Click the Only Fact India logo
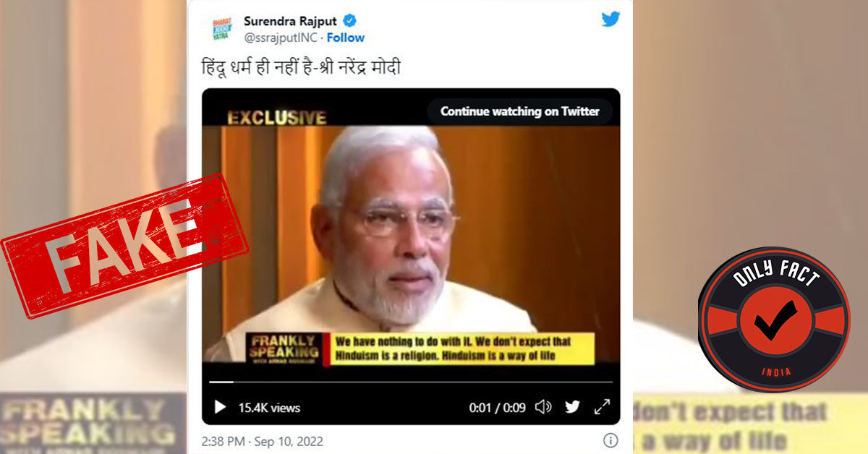Image resolution: width=868 pixels, height=454 pixels. (x=774, y=320)
